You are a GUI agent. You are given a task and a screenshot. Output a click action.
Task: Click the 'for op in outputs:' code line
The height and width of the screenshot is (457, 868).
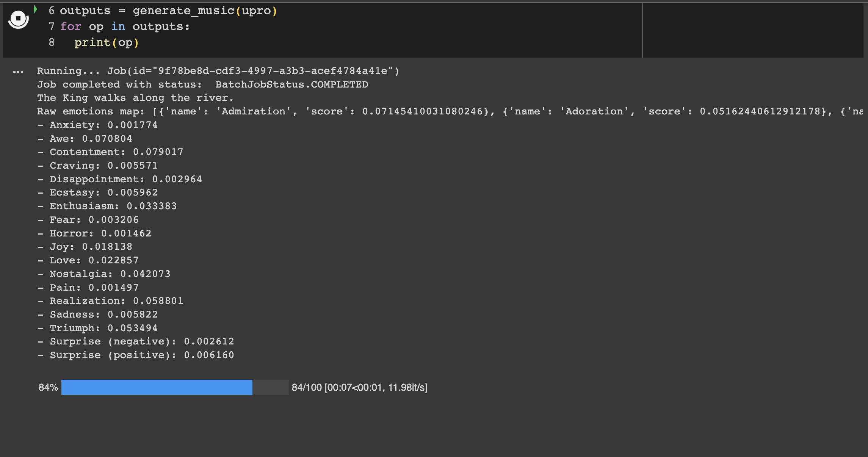click(125, 27)
